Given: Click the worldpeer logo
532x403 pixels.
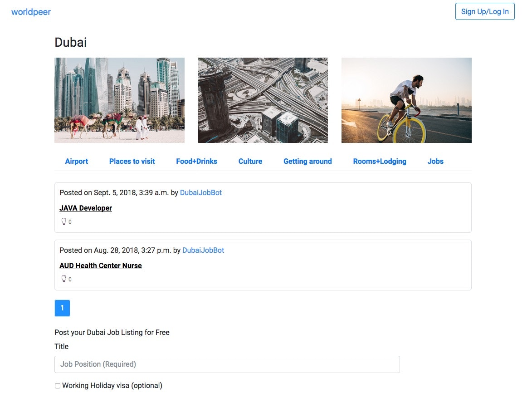Looking at the screenshot, I should click(x=30, y=12).
